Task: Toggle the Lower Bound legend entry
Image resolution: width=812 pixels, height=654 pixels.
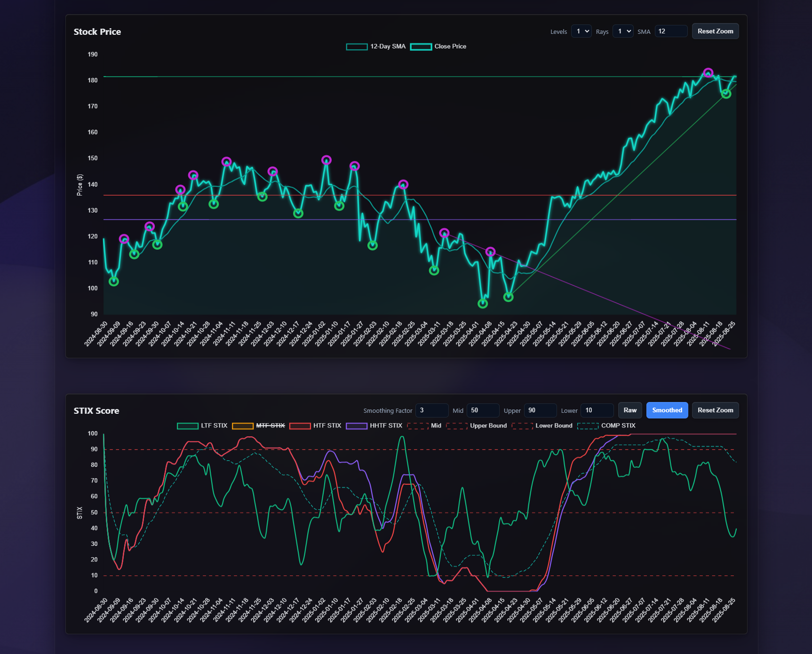Action: pyautogui.click(x=542, y=426)
